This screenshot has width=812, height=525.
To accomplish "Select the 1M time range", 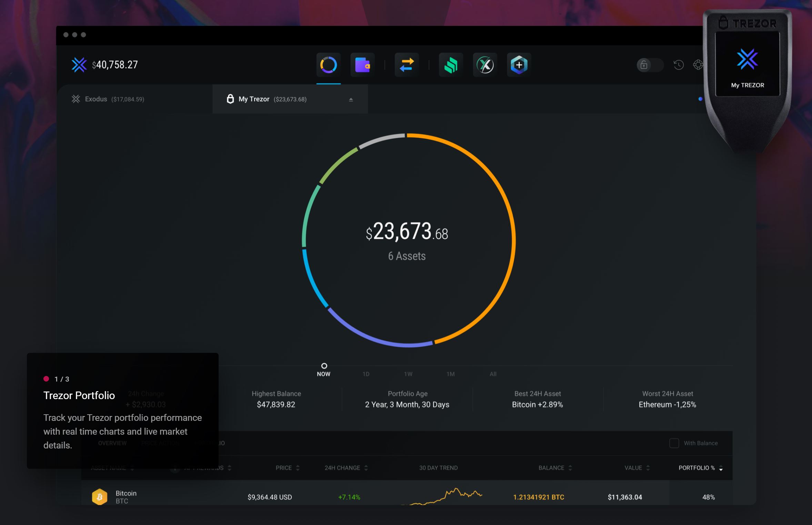I will (x=451, y=374).
